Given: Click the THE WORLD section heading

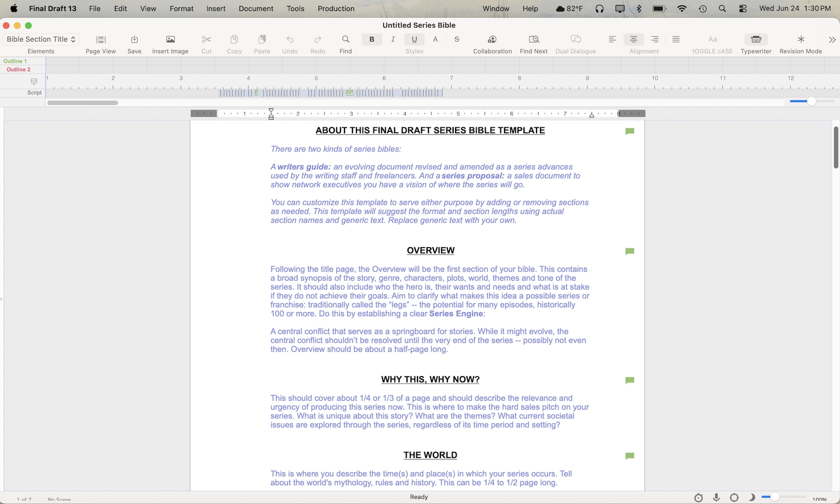Looking at the screenshot, I should pos(430,455).
